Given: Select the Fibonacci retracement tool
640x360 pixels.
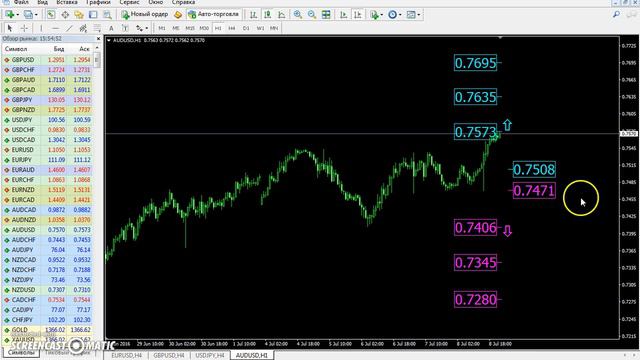Looking at the screenshot, I should [97, 28].
